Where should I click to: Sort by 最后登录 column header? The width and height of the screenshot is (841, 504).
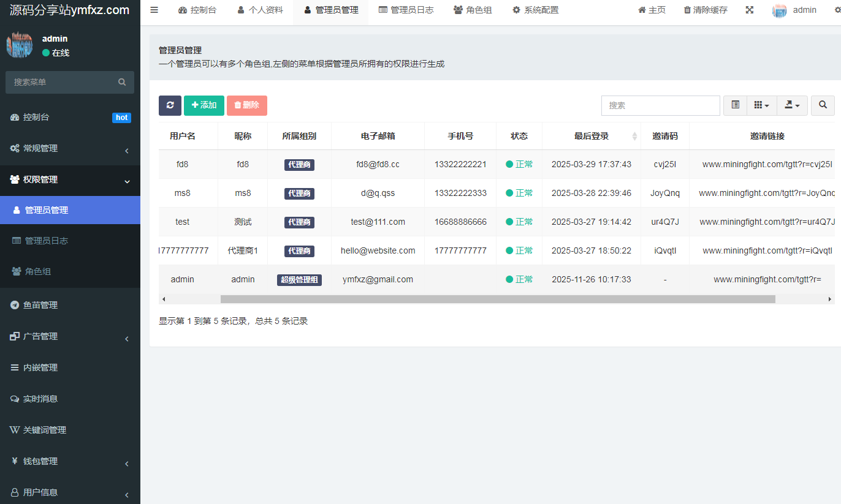tap(592, 136)
